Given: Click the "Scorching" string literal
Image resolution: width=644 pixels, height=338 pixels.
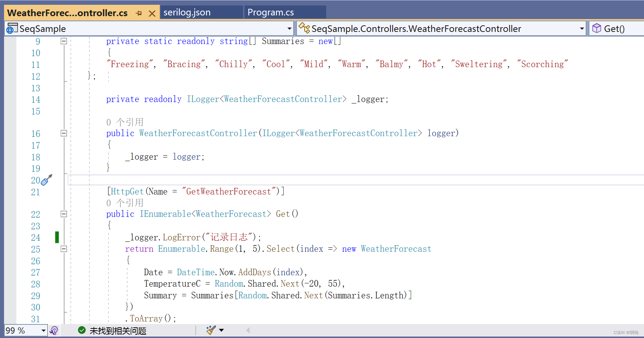Looking at the screenshot, I should pos(542,64).
